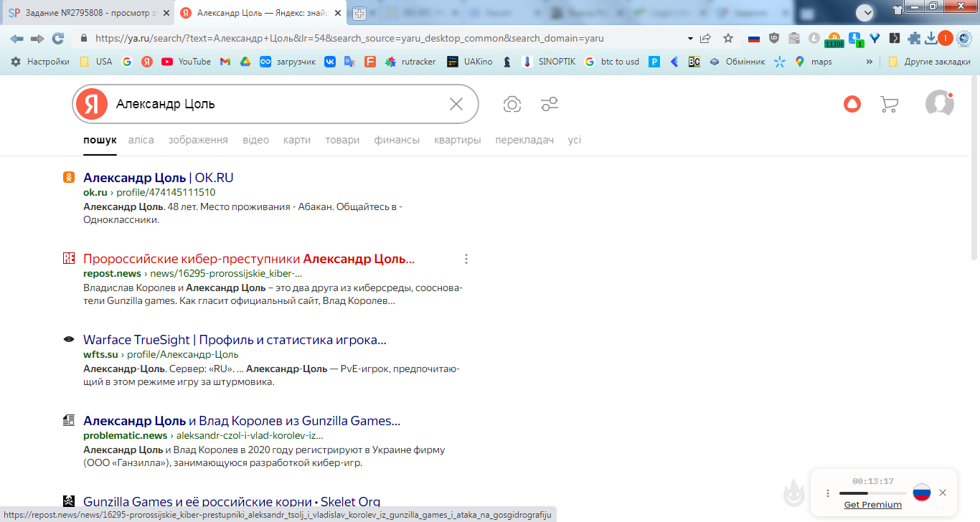The image size is (980, 522).
Task: Open the blue download extension with badge 1
Action: [x=854, y=39]
